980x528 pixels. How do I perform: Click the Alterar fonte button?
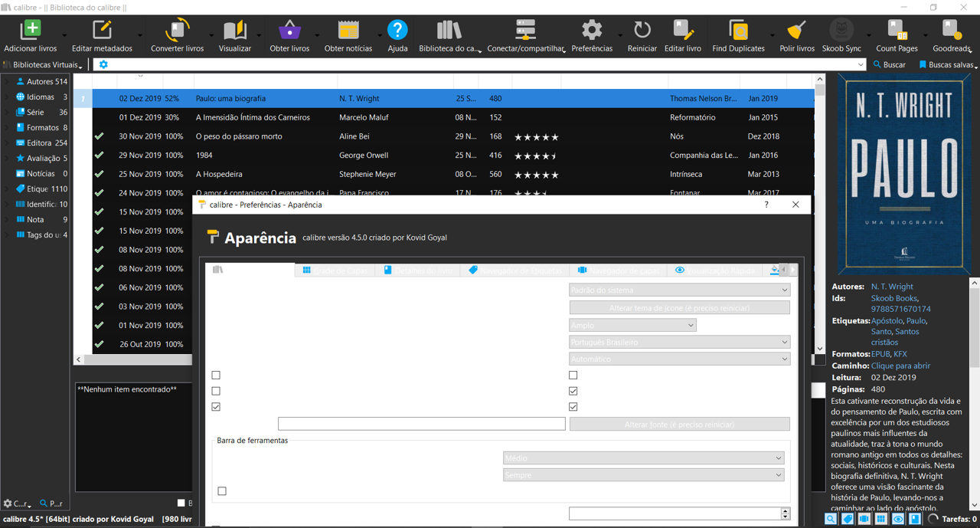click(x=680, y=425)
